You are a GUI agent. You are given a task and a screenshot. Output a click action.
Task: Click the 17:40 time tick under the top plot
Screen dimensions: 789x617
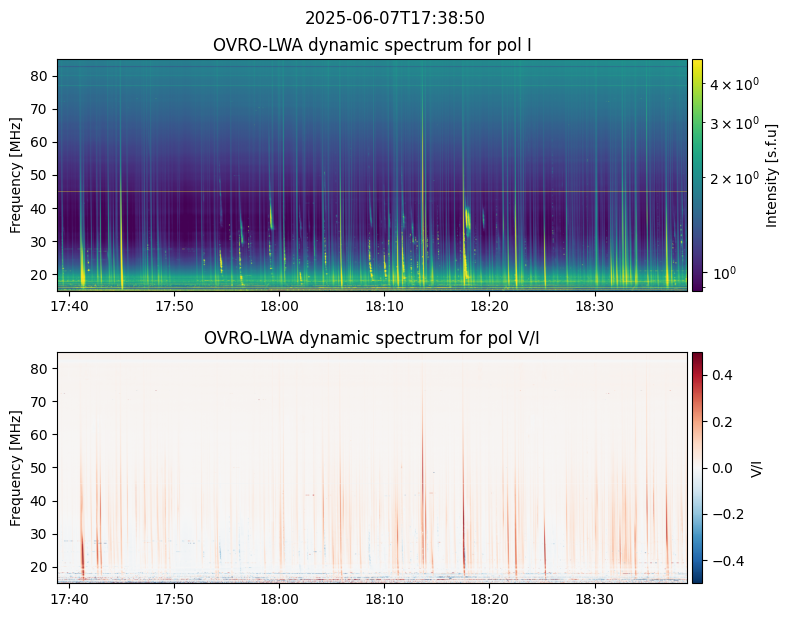(68, 305)
